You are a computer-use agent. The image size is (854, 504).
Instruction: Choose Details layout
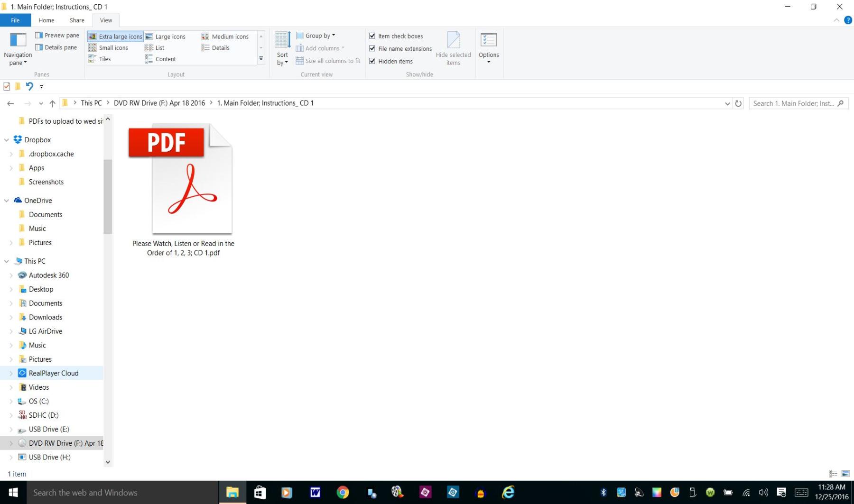215,48
